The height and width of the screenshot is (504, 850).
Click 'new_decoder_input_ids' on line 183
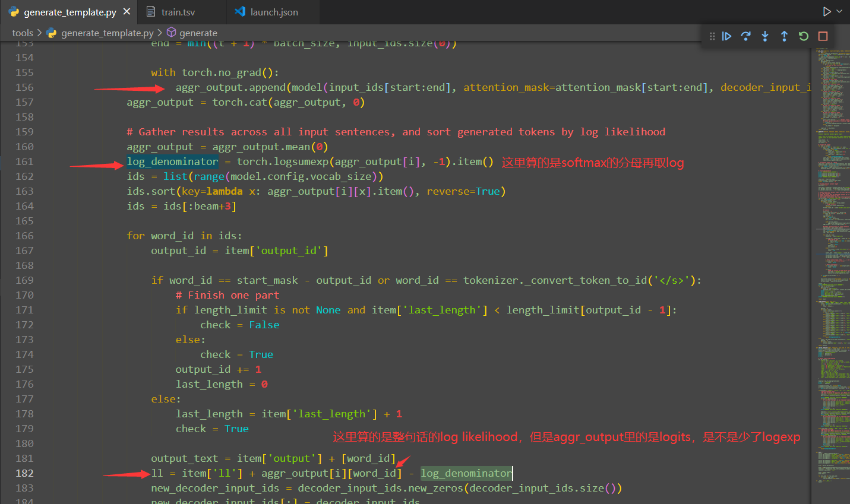tap(215, 488)
